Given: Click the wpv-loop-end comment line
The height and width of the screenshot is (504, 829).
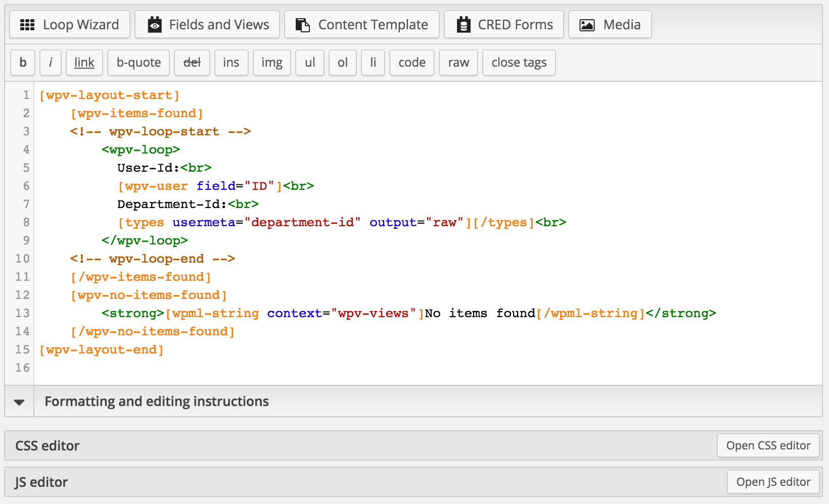Looking at the screenshot, I should click(153, 259).
